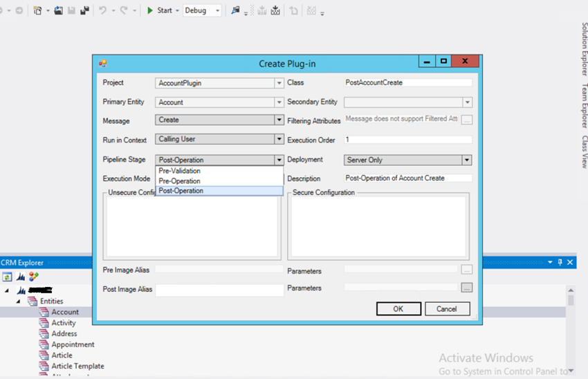Click the Activity entity icon in tree
Screen dimensions: 588x379
(44, 323)
